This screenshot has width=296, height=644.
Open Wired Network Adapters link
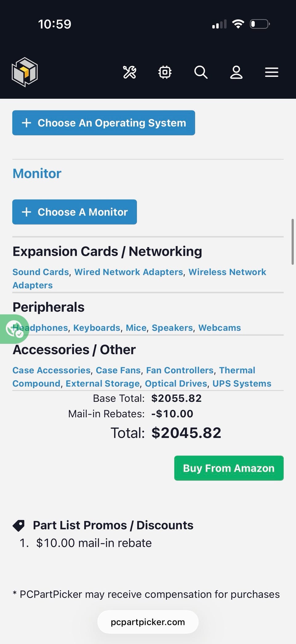[129, 272]
